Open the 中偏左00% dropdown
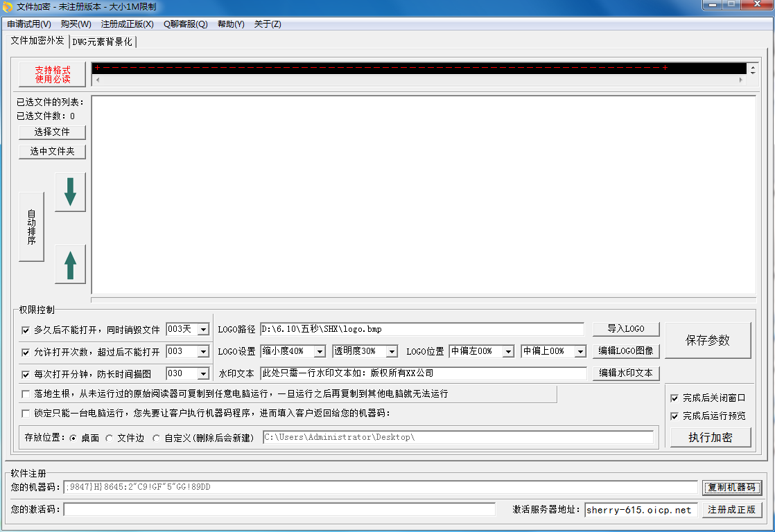 pos(508,351)
